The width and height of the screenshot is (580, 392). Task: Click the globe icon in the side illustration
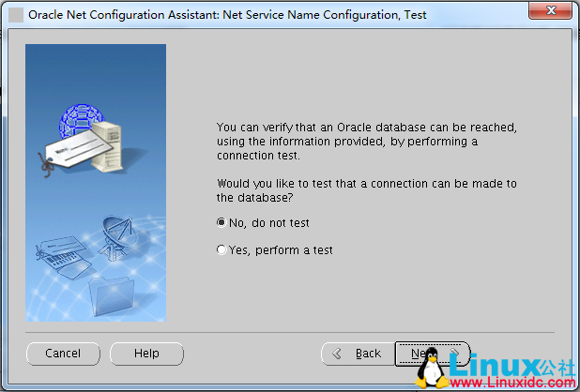click(x=83, y=121)
